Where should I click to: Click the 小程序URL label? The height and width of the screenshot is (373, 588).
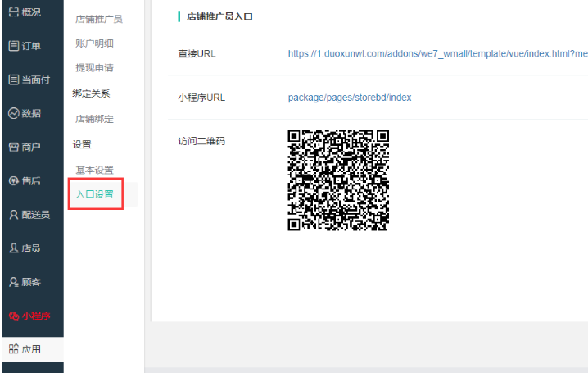pos(201,98)
